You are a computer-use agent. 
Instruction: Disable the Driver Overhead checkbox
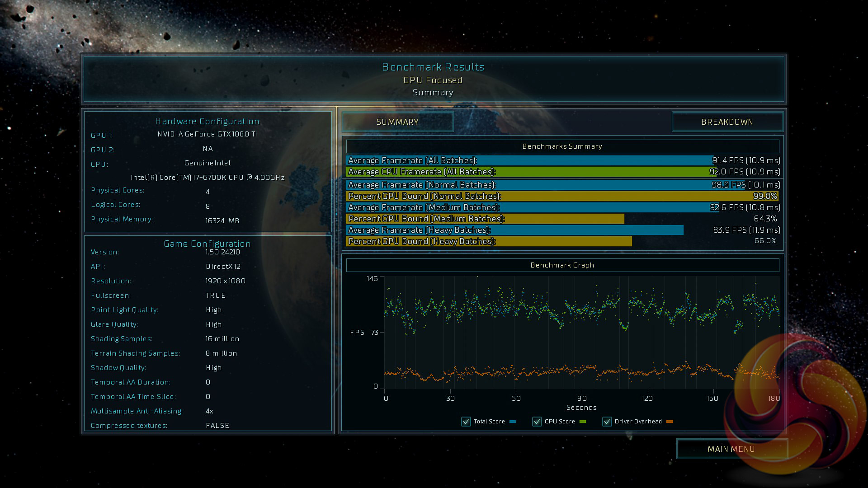click(607, 422)
